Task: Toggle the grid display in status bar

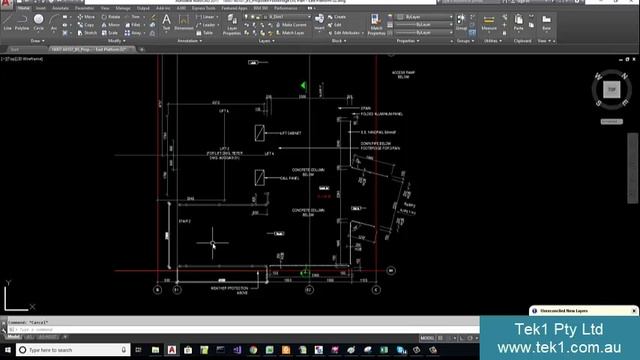Action: [440, 338]
